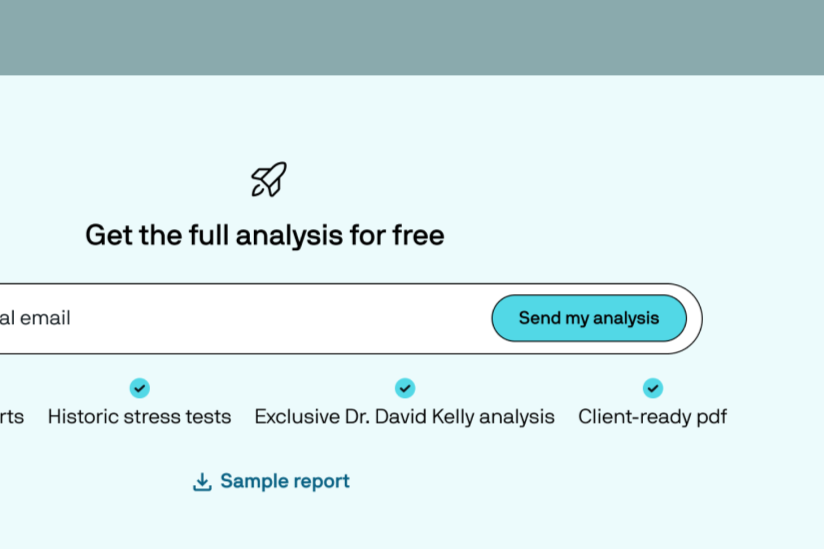
Task: Click the rounded border right of Send my analysis
Action: tap(695, 318)
